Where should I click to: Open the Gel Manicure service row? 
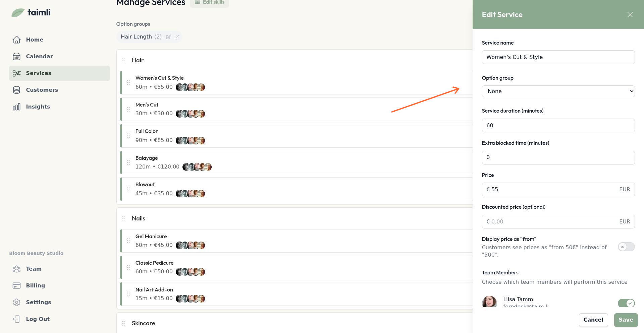pyautogui.click(x=268, y=241)
